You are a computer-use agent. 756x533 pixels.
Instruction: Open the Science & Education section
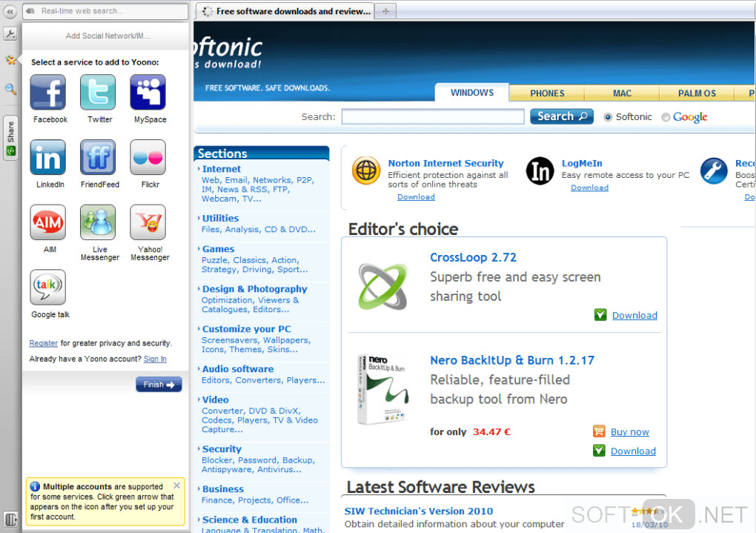click(x=249, y=520)
